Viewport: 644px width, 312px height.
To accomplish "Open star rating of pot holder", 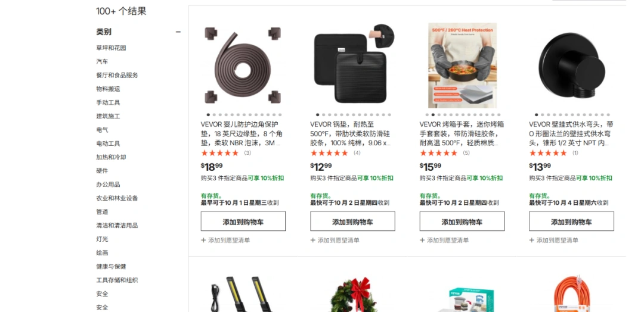I will (x=329, y=153).
